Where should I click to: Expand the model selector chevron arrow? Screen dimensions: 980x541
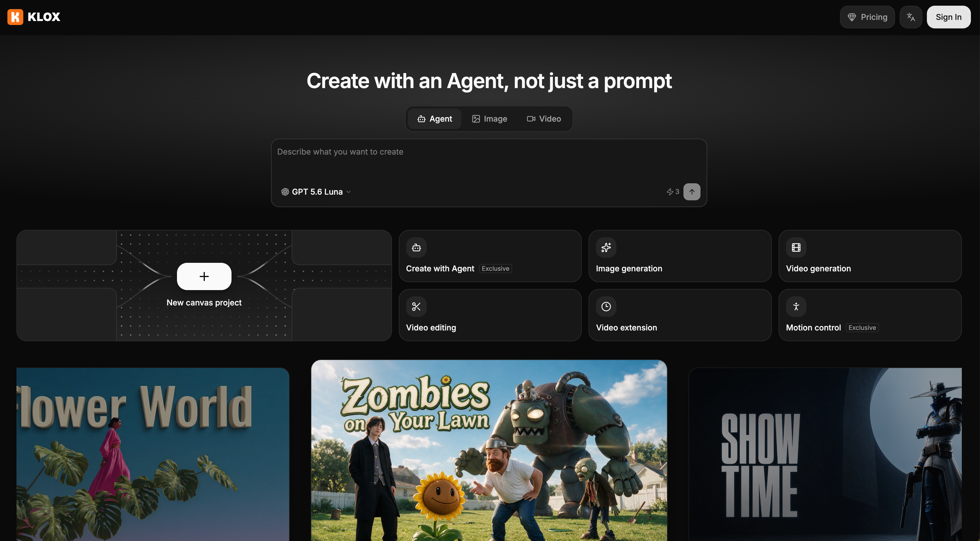pyautogui.click(x=349, y=192)
